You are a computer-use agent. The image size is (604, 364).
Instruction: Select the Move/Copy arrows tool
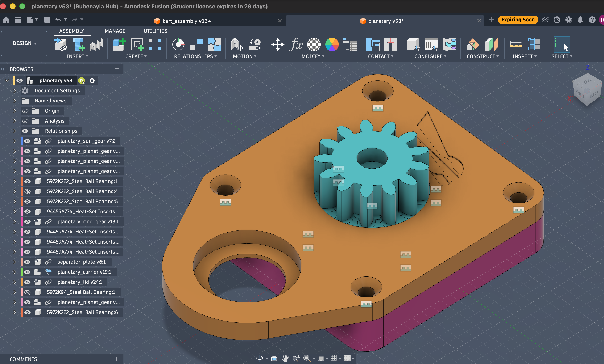277,45
